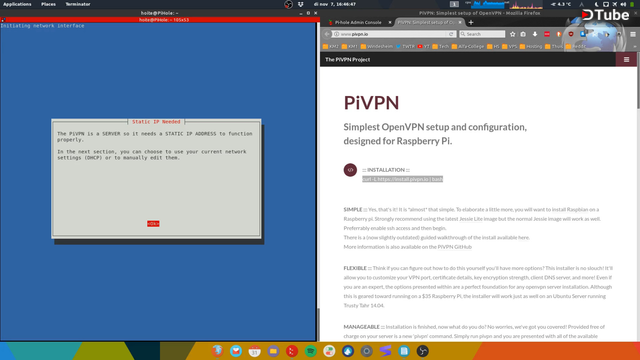Open OBS Studio from the dock
Viewport: 640px width, 360px height.
point(422,351)
